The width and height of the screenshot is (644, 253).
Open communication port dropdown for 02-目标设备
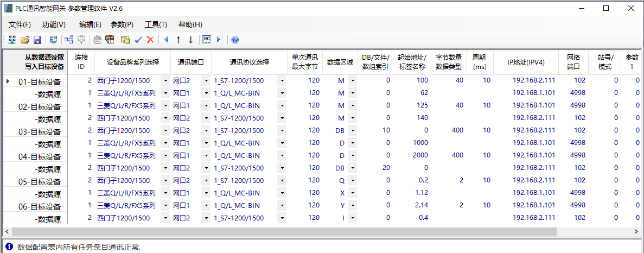pos(206,106)
